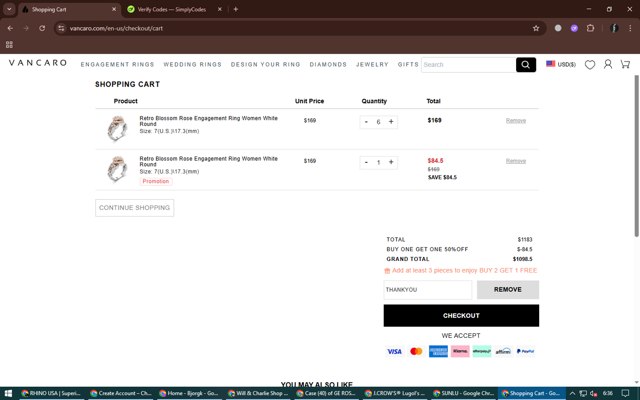This screenshot has width=640, height=400.
Task: Open the account profile icon
Action: click(x=608, y=64)
